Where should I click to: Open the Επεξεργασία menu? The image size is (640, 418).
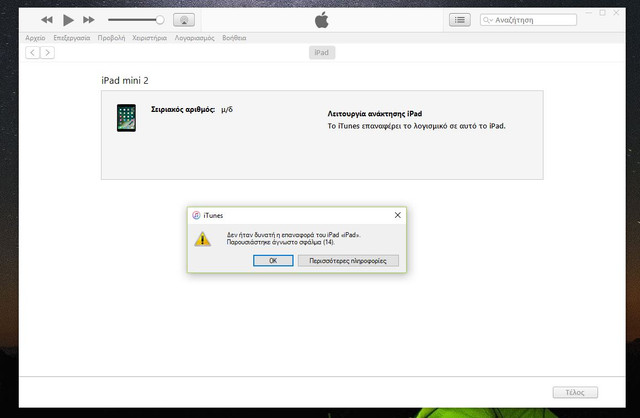pyautogui.click(x=71, y=38)
